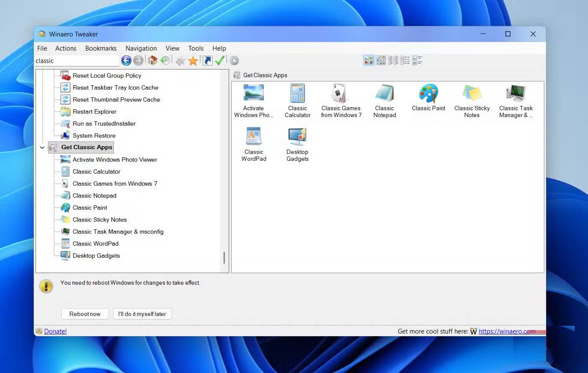Open the Navigation menu
Screen dimensions: 588x373
[141, 48]
